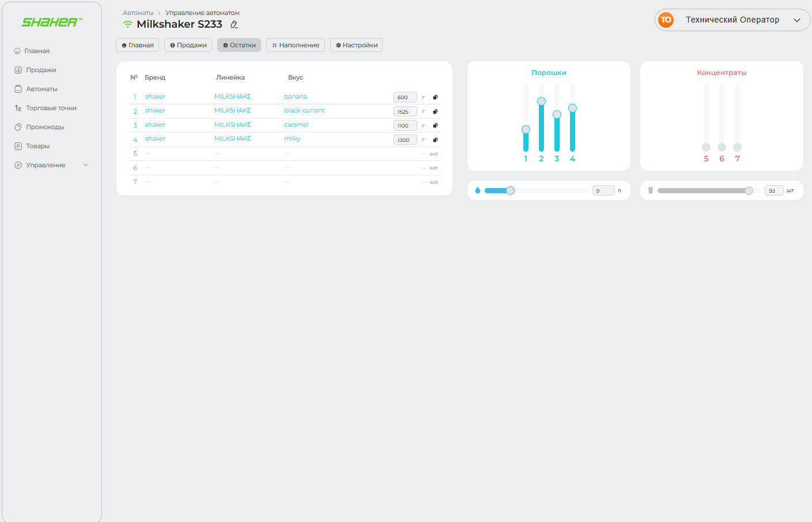Click the fill-to-max icon for the black-currant row

[435, 111]
